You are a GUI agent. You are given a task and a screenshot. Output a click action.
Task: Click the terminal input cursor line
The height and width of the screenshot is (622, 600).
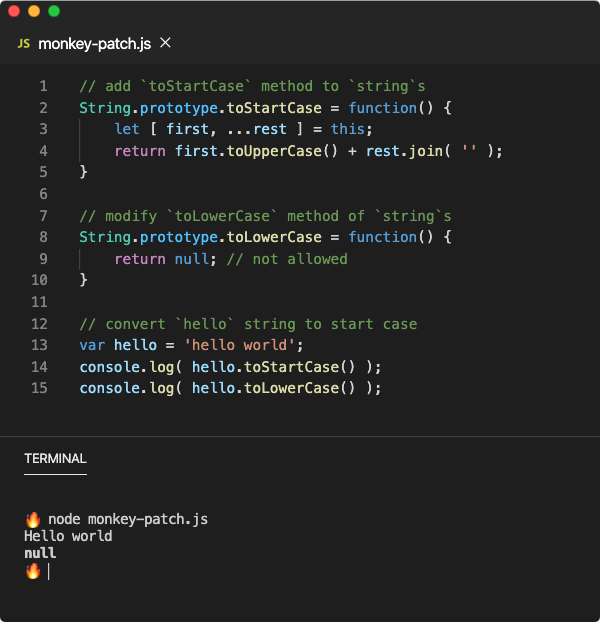click(x=48, y=572)
